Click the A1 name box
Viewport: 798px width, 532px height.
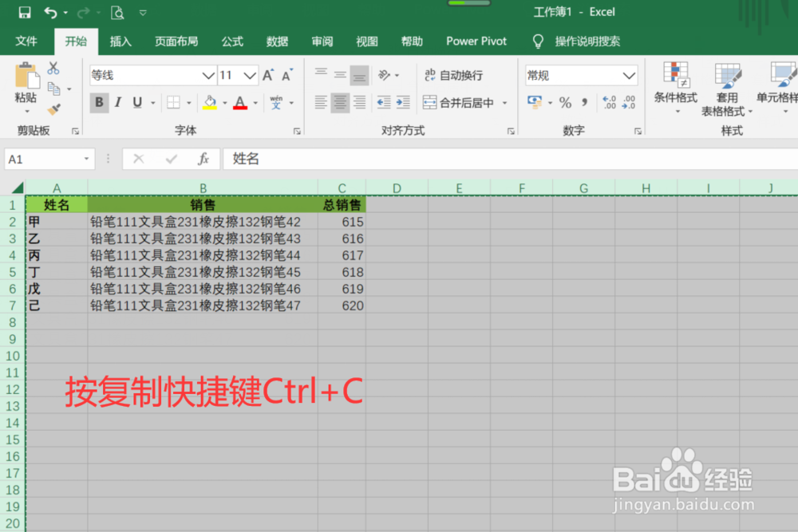pyautogui.click(x=44, y=159)
